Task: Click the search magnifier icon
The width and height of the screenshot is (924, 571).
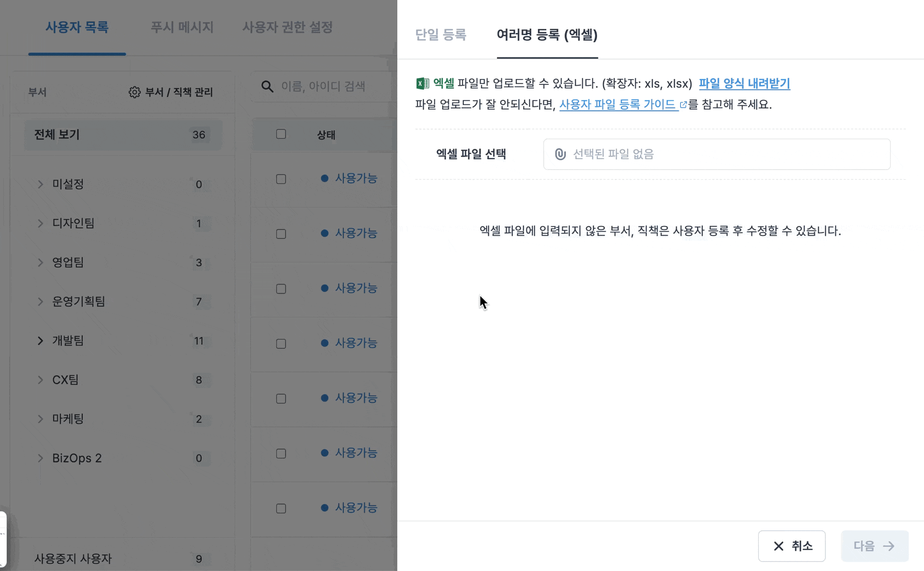Action: (x=267, y=86)
